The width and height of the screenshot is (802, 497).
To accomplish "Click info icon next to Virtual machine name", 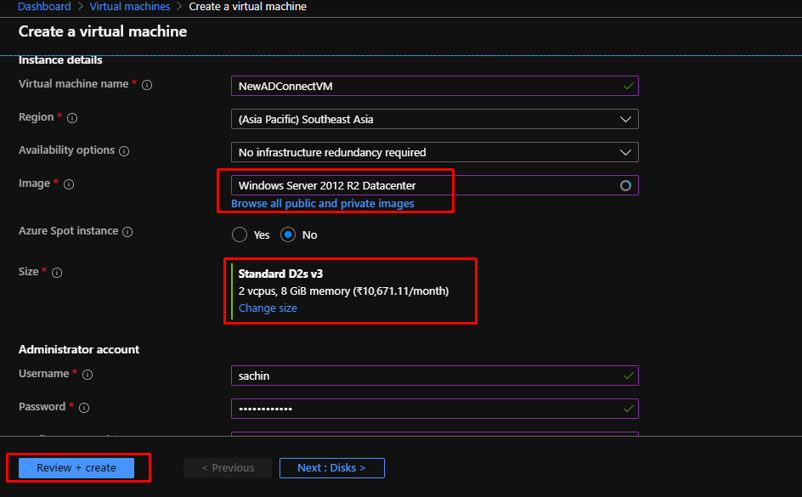I will (x=147, y=85).
